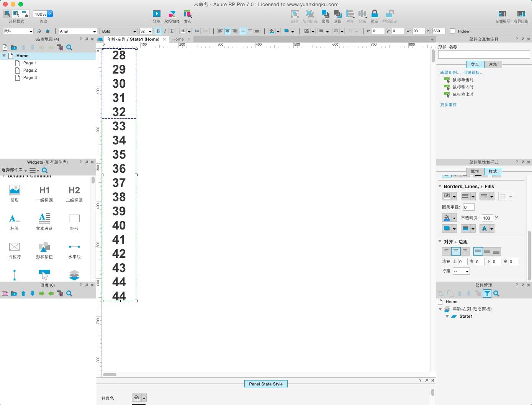This screenshot has height=405, width=532.
Task: Click the Publish (发布) icon
Action: [x=188, y=14]
